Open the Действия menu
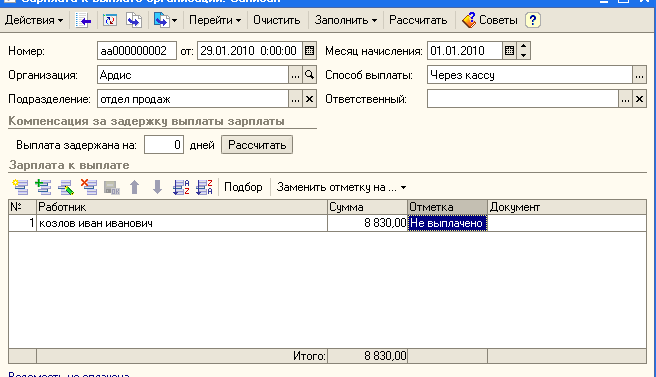This screenshot has height=377, width=656. (x=34, y=20)
